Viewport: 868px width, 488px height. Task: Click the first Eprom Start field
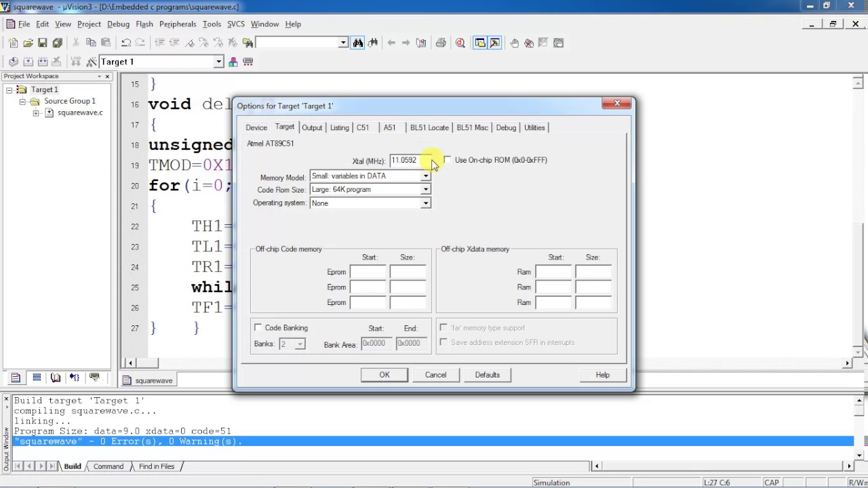click(368, 272)
